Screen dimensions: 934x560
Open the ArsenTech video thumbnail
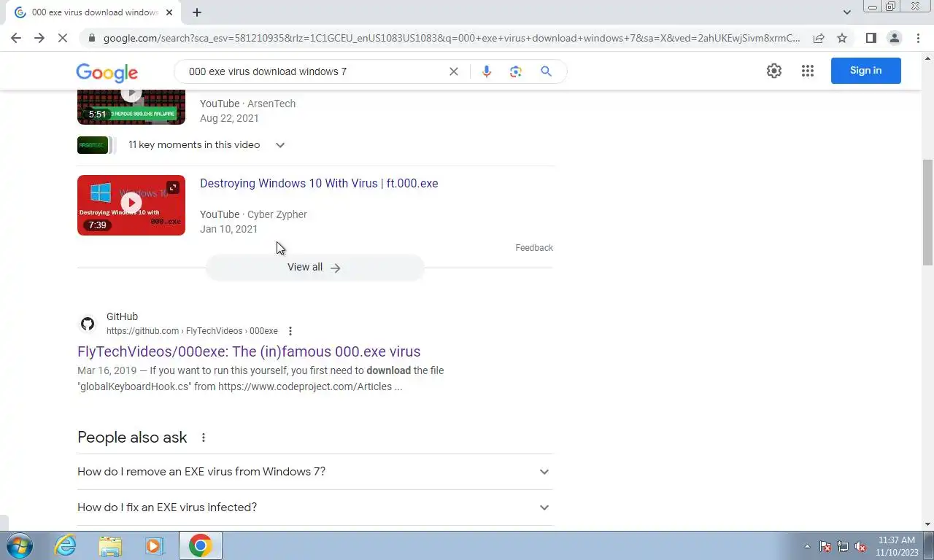[x=131, y=106]
